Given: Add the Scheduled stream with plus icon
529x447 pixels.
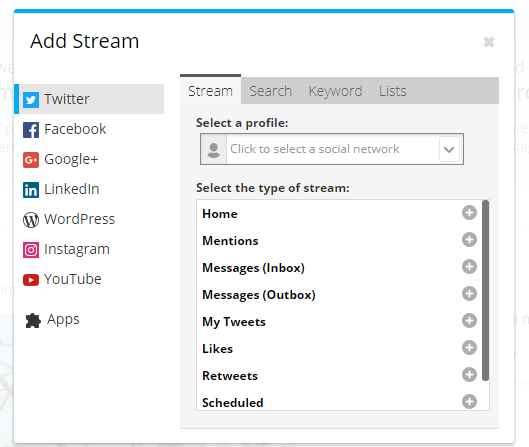Looking at the screenshot, I should point(469,401).
